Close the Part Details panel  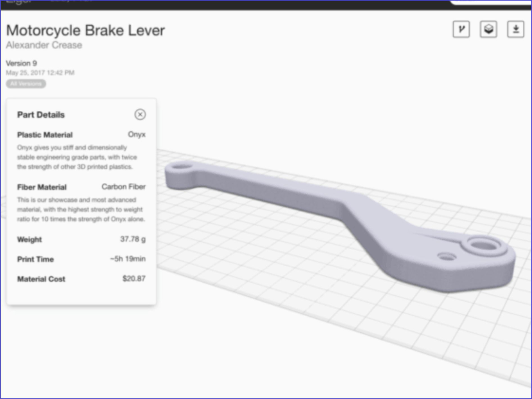coord(140,115)
